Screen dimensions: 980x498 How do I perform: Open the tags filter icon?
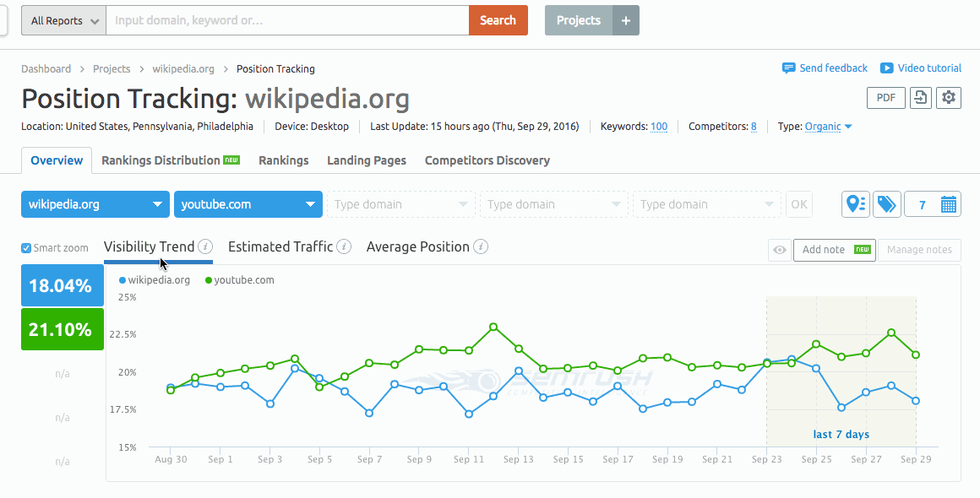coord(887,204)
